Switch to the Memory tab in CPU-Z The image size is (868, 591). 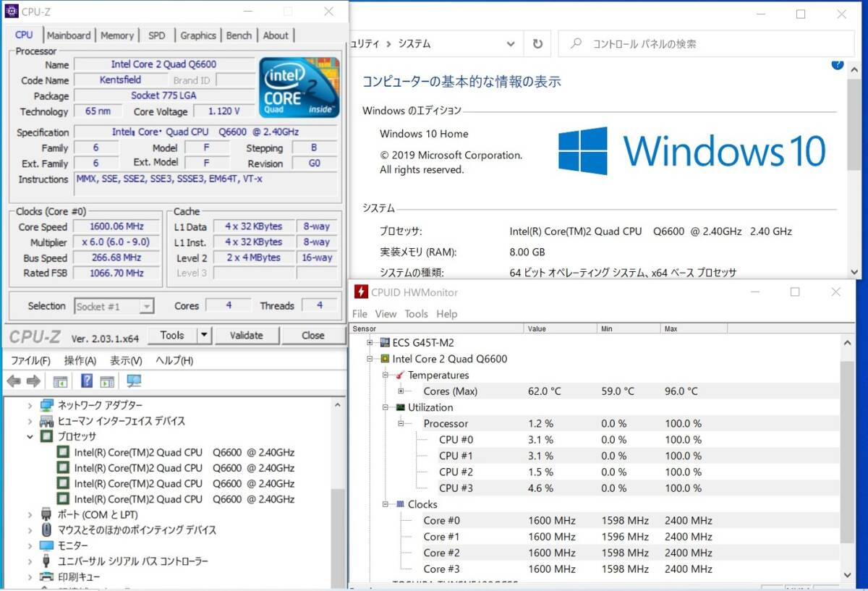coord(116,35)
